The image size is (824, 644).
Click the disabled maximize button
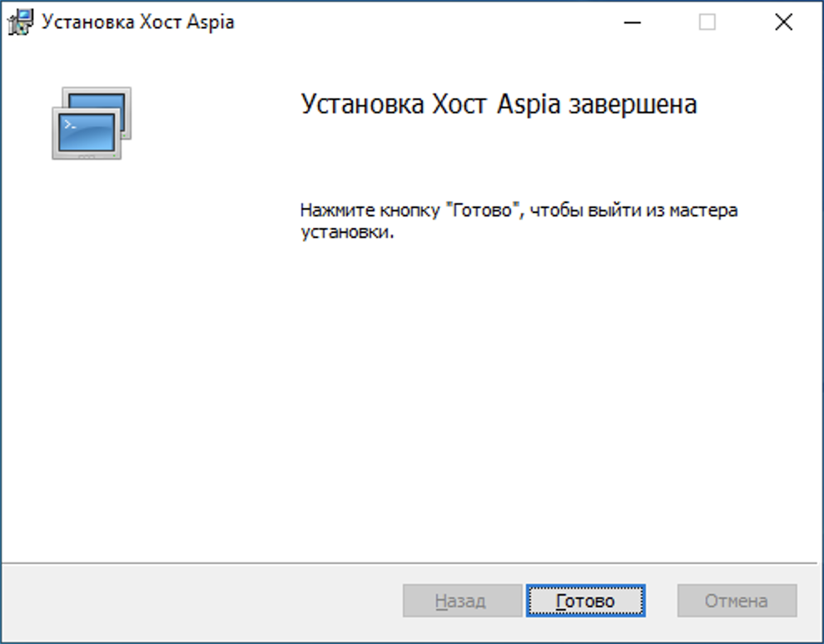click(707, 22)
